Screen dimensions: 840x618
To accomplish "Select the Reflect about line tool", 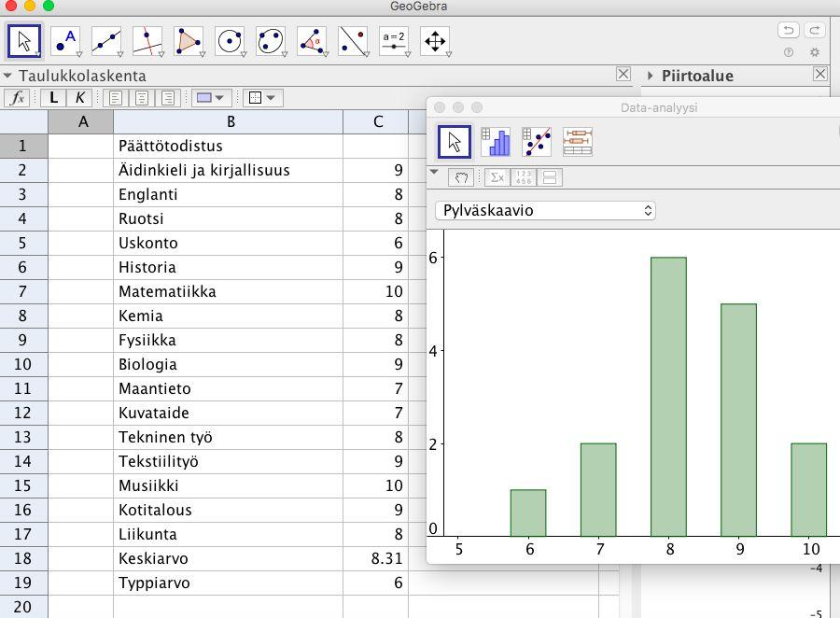I will click(x=353, y=41).
